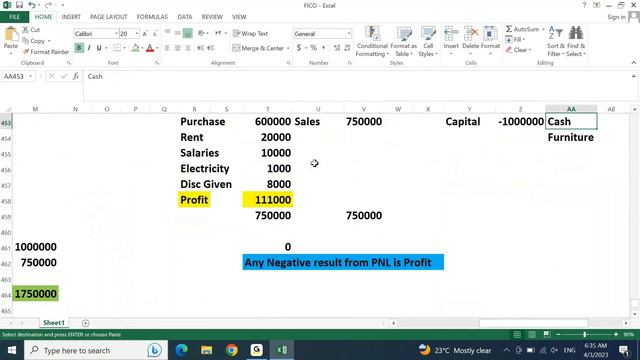Open Conditional Formatting
The image size is (640, 360).
(x=372, y=42)
